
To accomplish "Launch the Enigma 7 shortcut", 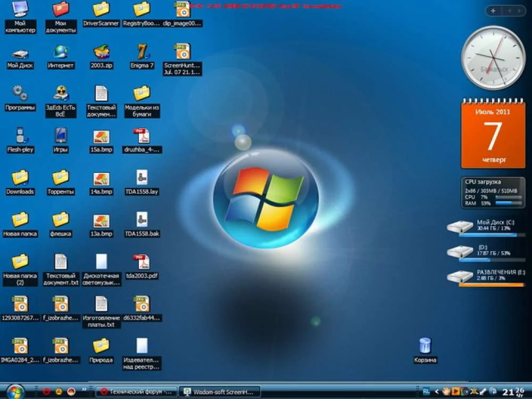I will (x=142, y=57).
